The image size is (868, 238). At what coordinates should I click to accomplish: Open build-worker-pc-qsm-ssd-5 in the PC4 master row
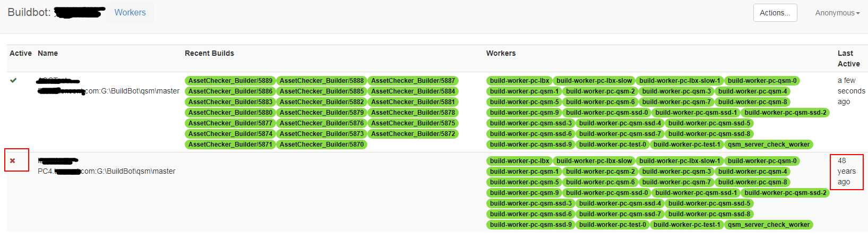pyautogui.click(x=709, y=203)
